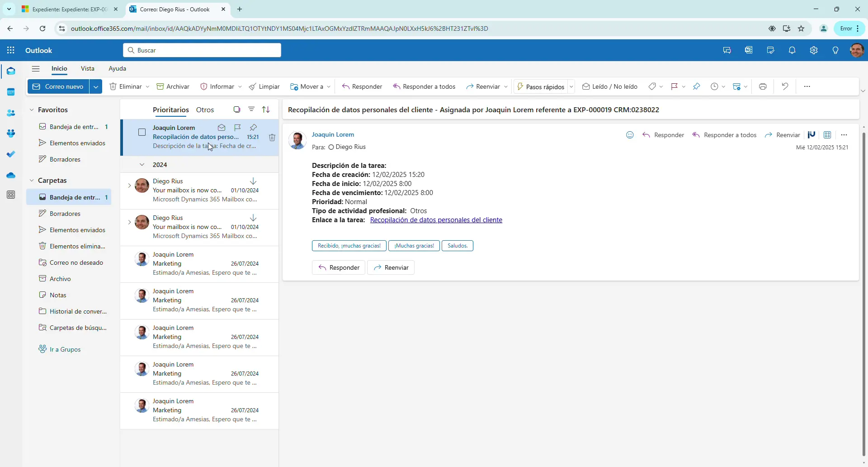Add emoji reaction to the message

(630, 135)
